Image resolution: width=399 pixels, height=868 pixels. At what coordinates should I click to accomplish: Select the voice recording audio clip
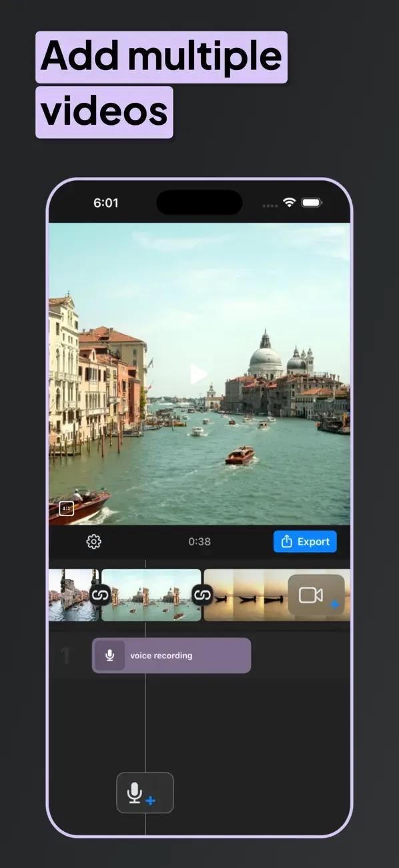tap(171, 656)
